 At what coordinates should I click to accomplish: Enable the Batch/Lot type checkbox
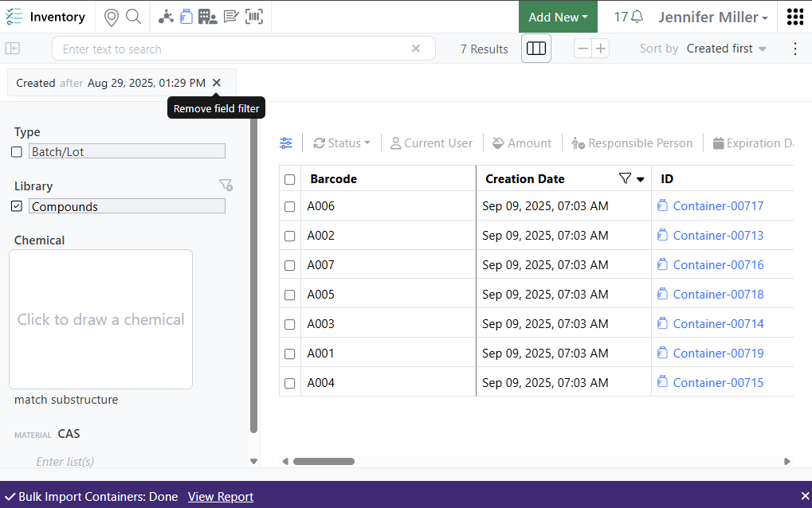tap(17, 152)
